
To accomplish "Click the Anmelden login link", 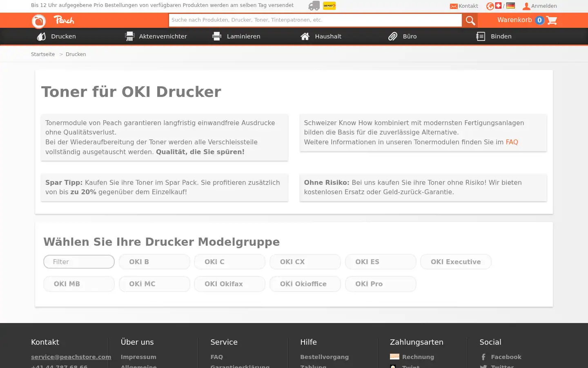I will (x=544, y=6).
